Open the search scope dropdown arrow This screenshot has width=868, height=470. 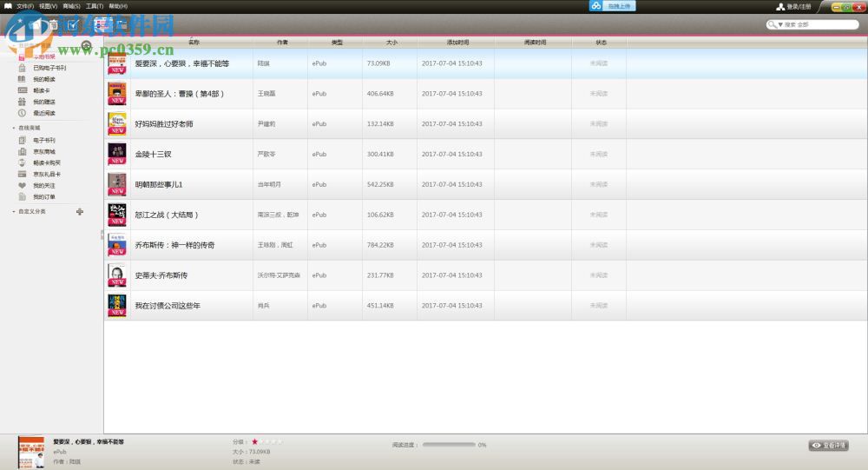[x=780, y=25]
